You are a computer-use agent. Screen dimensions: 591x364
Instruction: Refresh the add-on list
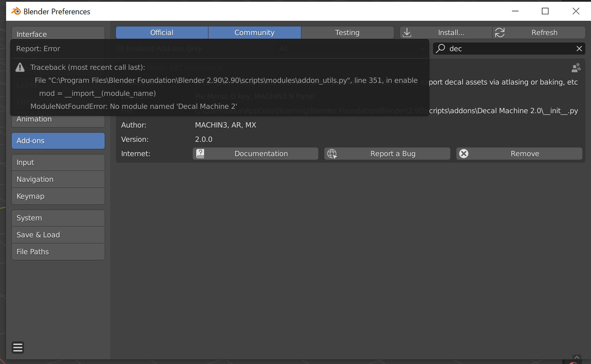539,33
